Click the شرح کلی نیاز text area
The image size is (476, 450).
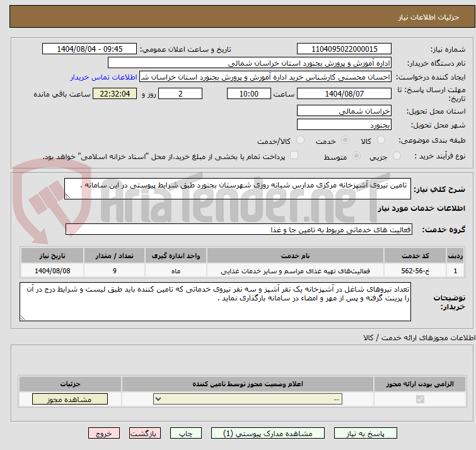(238, 189)
